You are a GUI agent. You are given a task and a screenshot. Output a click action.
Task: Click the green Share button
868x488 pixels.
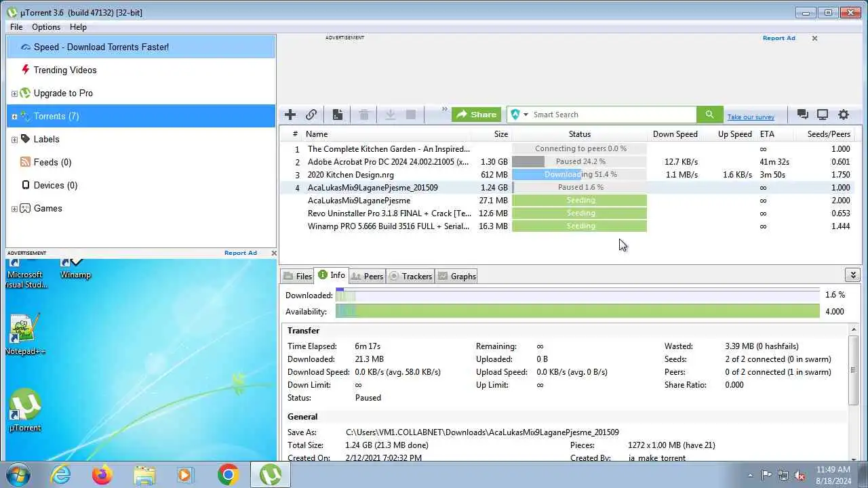[x=476, y=115]
